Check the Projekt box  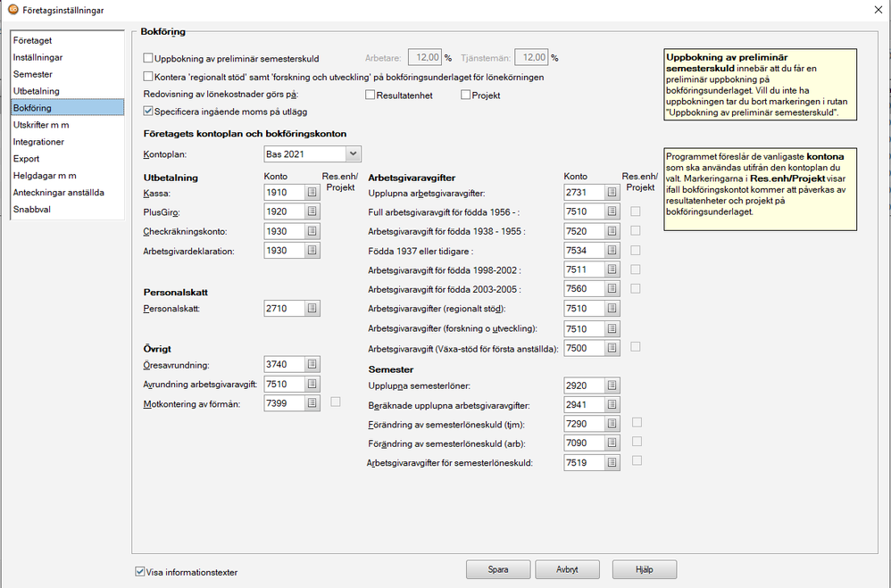465,95
